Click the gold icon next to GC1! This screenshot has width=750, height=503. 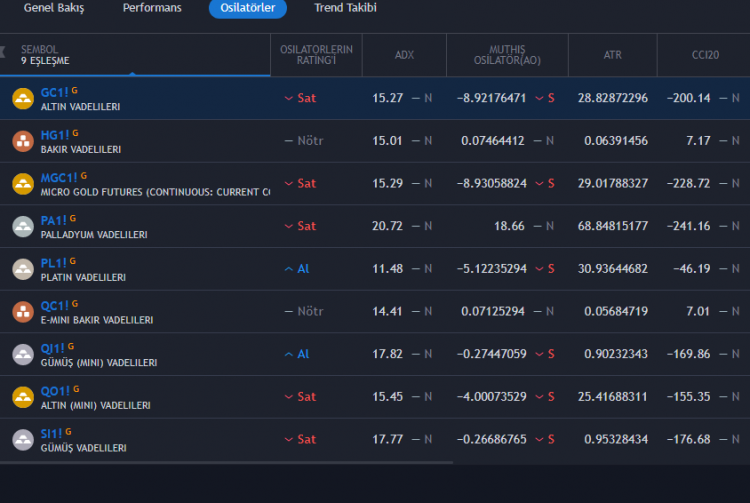tap(22, 98)
